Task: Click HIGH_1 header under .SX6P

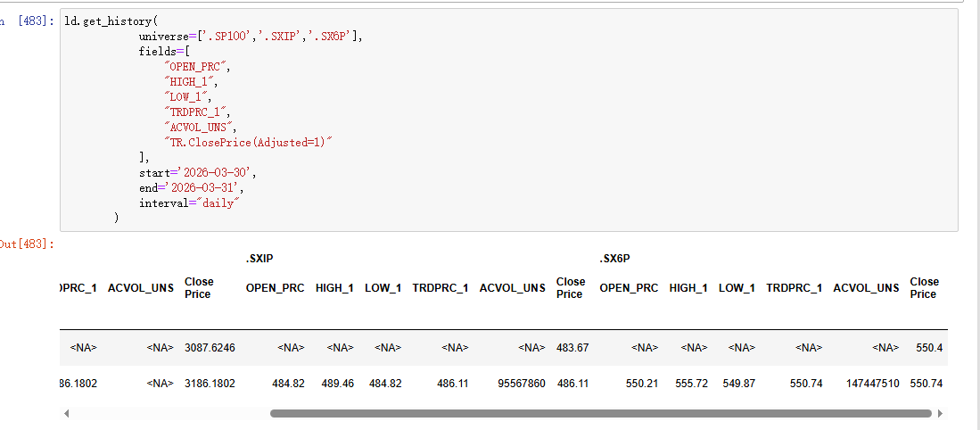Action: (688, 288)
